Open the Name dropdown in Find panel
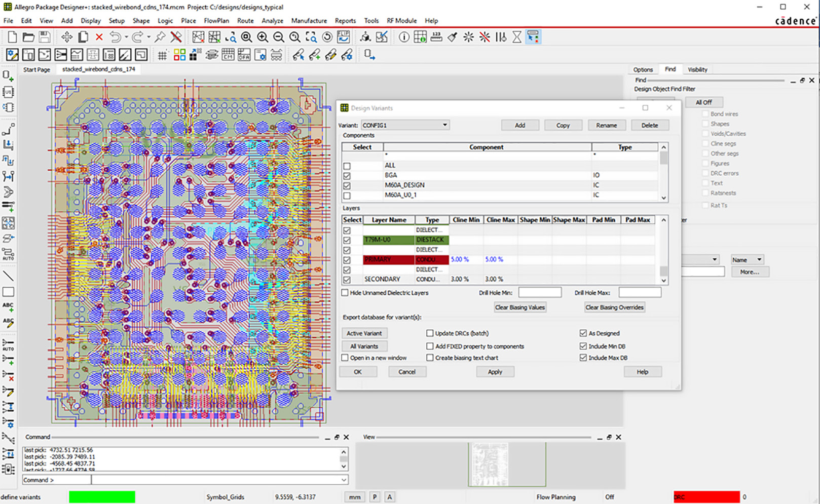The width and height of the screenshot is (820, 504). pyautogui.click(x=747, y=260)
